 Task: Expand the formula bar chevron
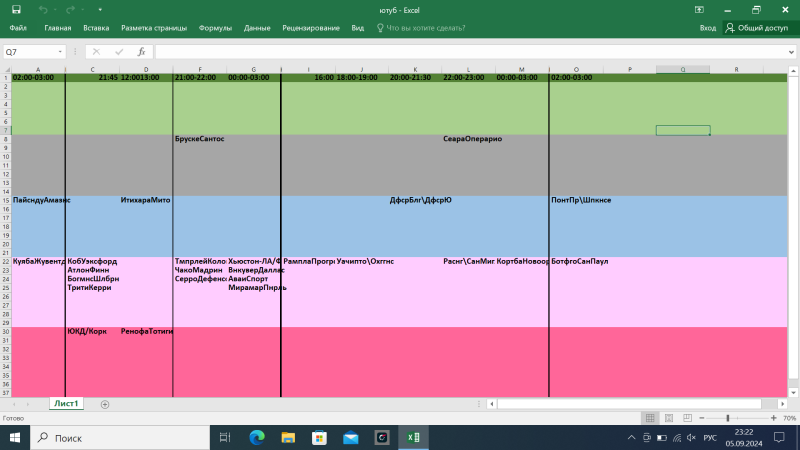click(791, 51)
